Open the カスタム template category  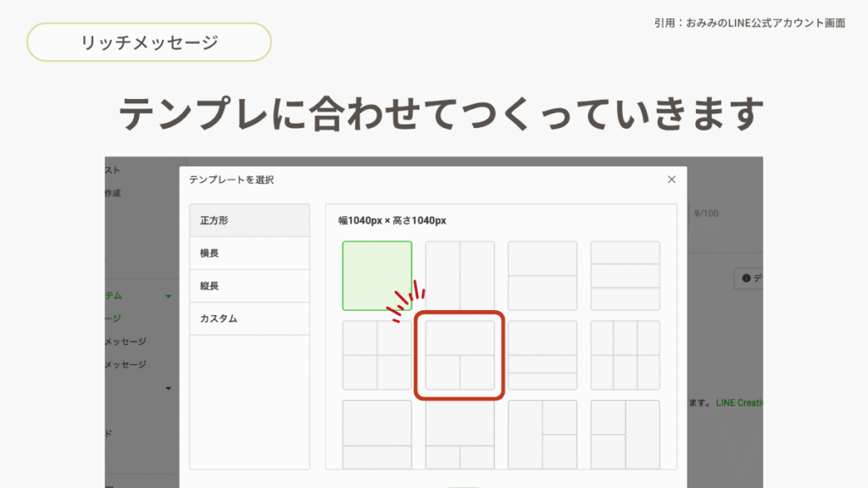click(249, 319)
